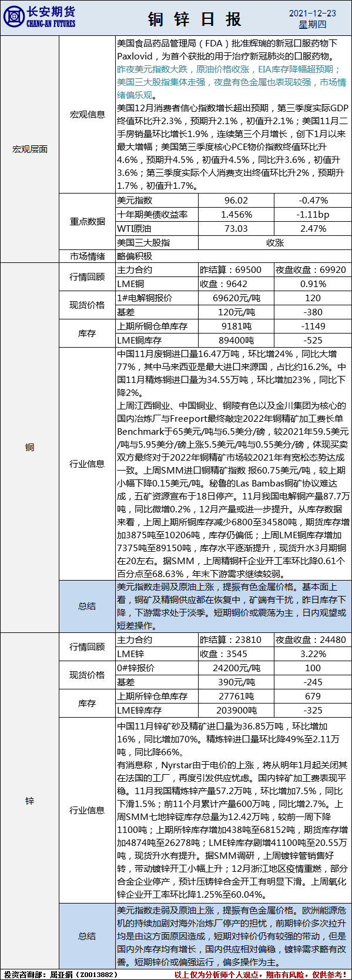This screenshot has width=352, height=980.
Task: Click the 收盘：9642 cell
Action: [x=236, y=284]
